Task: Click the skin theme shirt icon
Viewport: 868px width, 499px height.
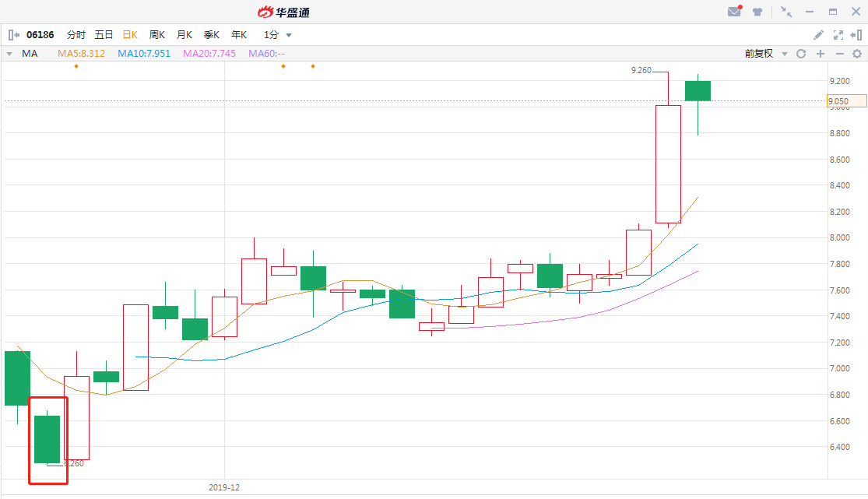Action: click(x=757, y=12)
